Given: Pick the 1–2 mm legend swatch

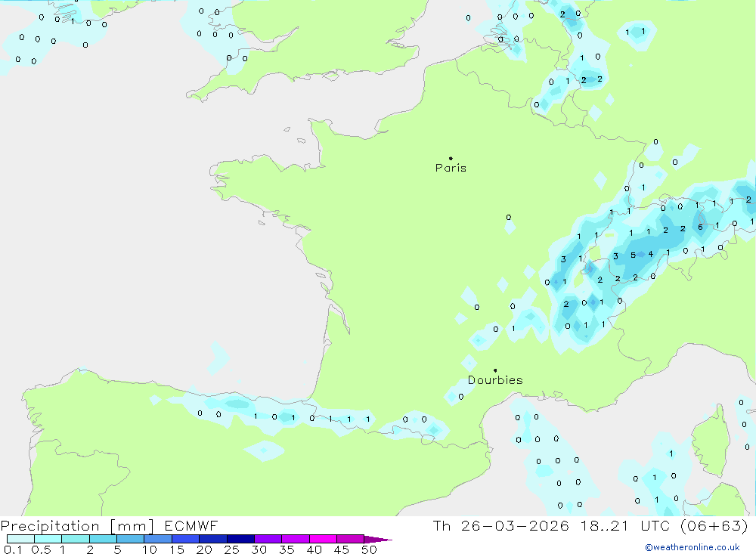Looking at the screenshot, I should click(x=76, y=539).
